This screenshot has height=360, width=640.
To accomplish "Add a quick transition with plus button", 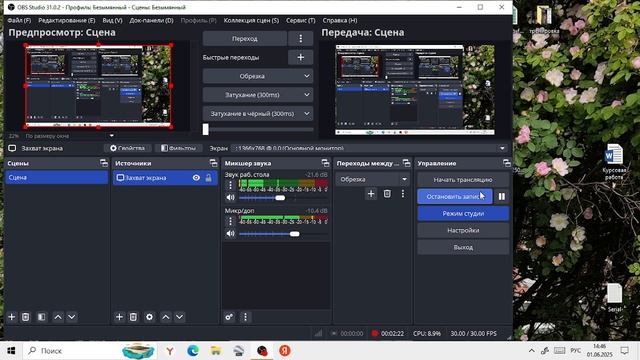I will point(300,58).
